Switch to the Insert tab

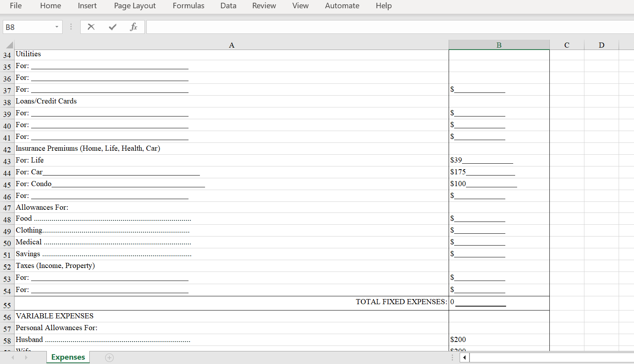point(87,6)
